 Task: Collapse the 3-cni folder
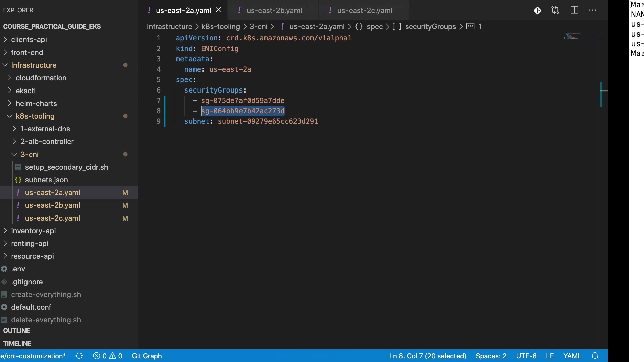30,154
